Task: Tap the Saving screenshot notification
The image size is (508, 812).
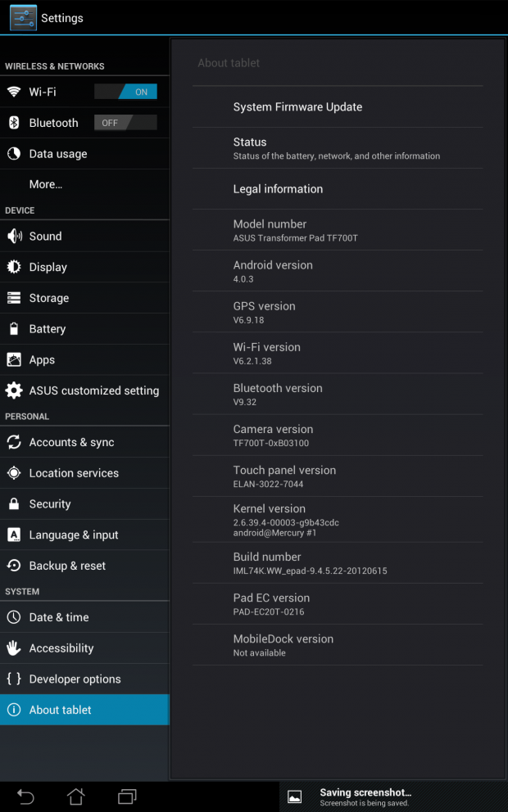Action: pyautogui.click(x=365, y=796)
